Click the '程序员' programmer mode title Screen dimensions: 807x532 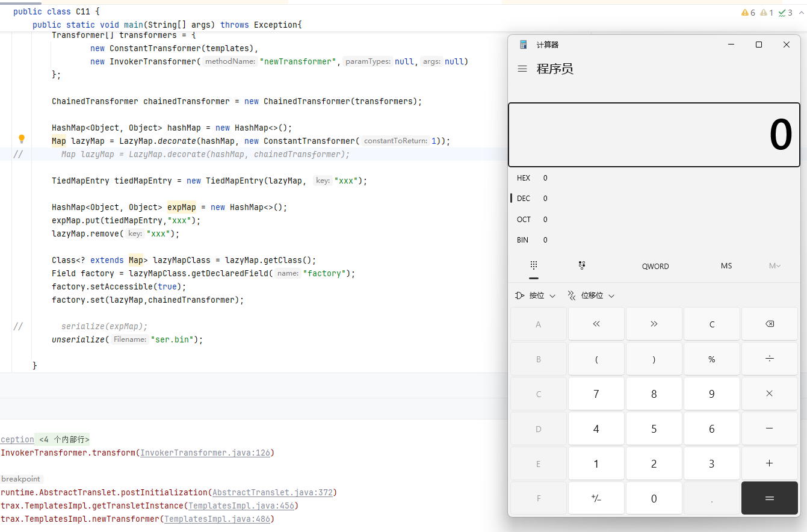point(555,69)
